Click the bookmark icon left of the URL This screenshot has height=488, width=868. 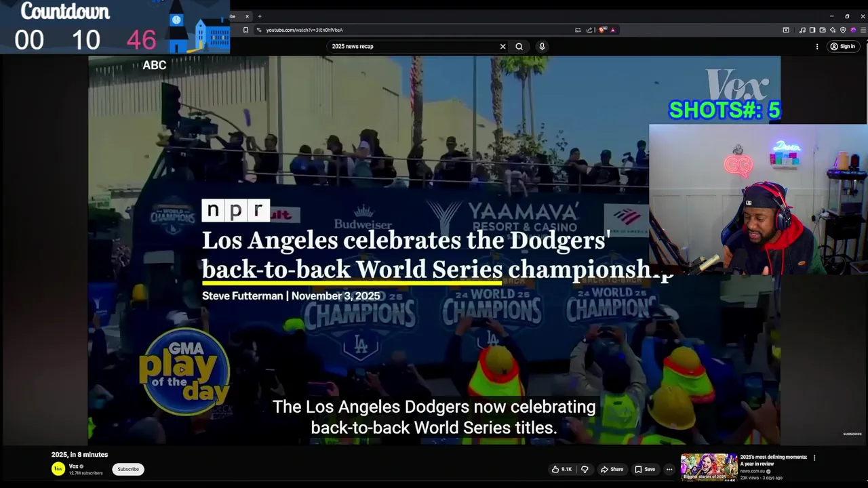[245, 30]
